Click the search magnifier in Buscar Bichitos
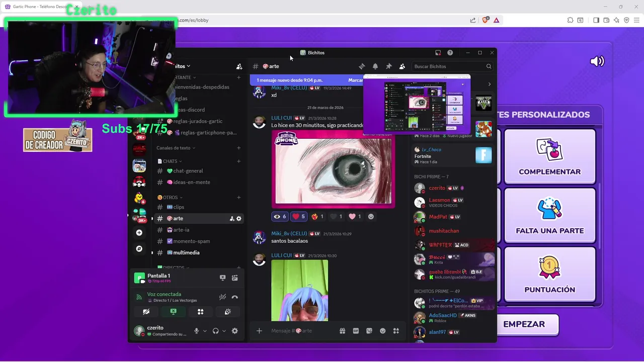The image size is (644, 362). tap(489, 66)
